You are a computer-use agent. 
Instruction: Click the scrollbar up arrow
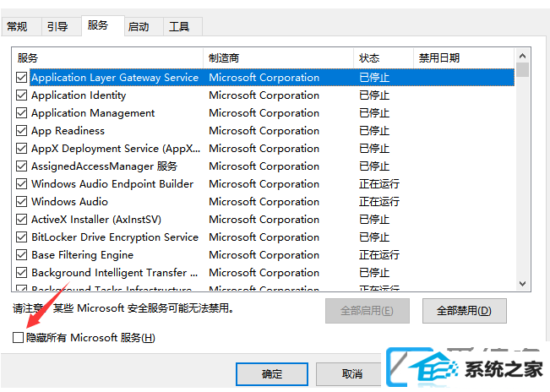(522, 56)
